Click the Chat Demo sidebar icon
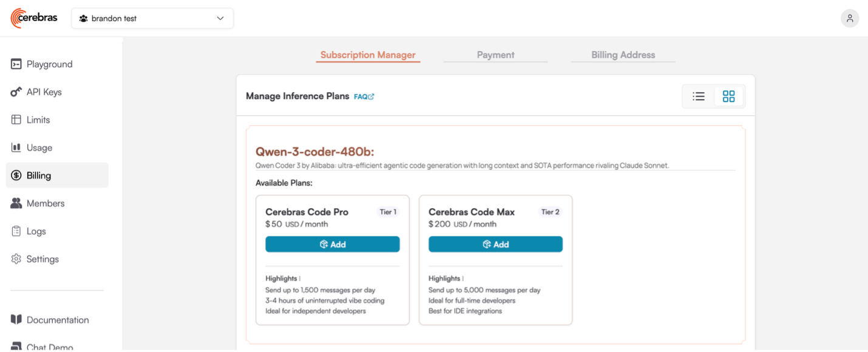 pos(16,347)
